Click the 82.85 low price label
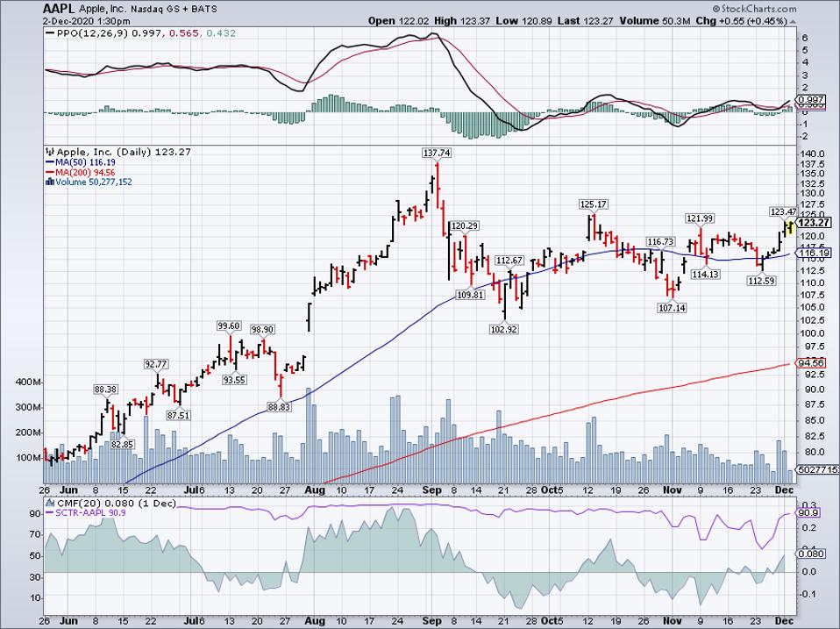 click(122, 444)
